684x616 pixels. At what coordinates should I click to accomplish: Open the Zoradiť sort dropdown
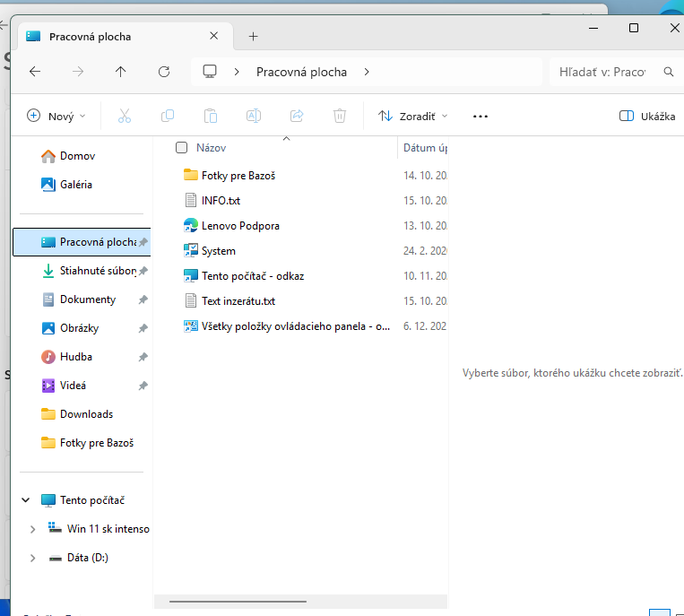[x=412, y=116]
